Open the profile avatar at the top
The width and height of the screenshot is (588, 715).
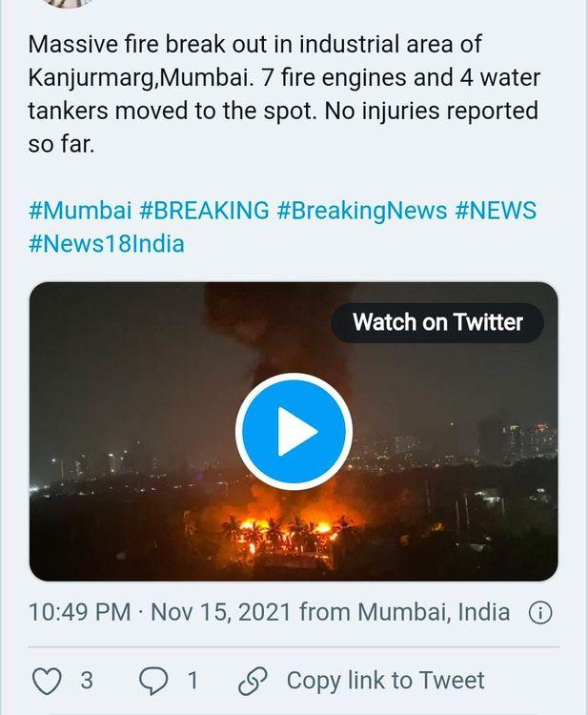(x=71, y=4)
